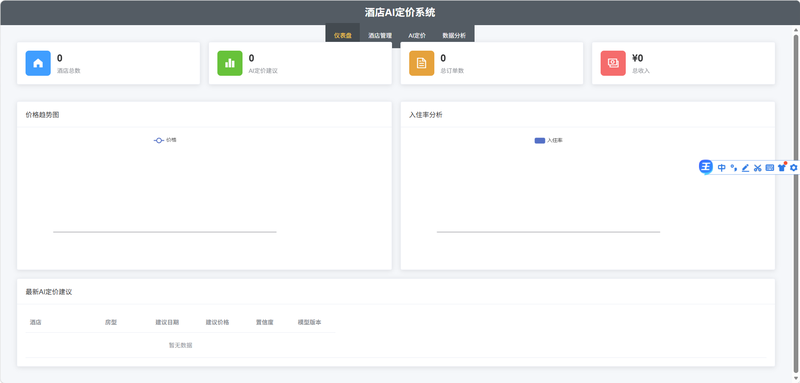Click the 房型 table column header
Viewport: 800px width, 383px height.
click(x=111, y=322)
